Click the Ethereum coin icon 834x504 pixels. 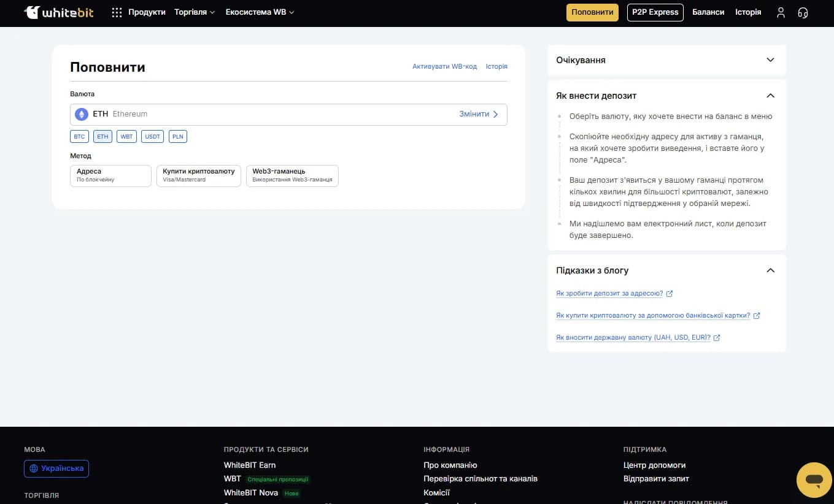coord(82,114)
